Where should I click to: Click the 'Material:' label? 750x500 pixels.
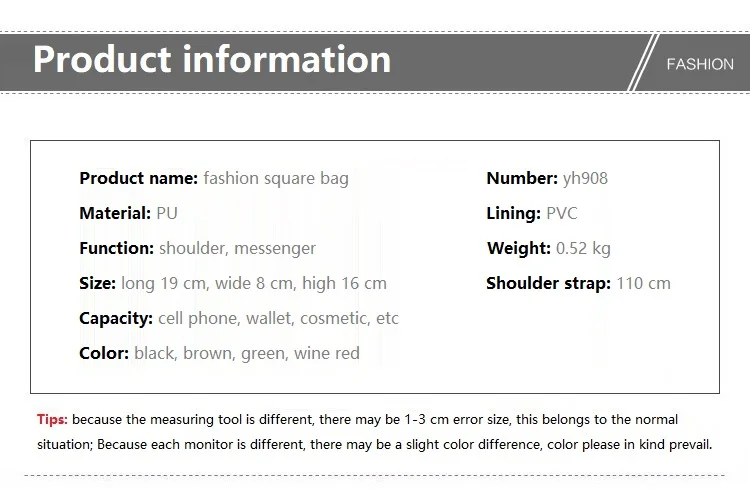(115, 213)
